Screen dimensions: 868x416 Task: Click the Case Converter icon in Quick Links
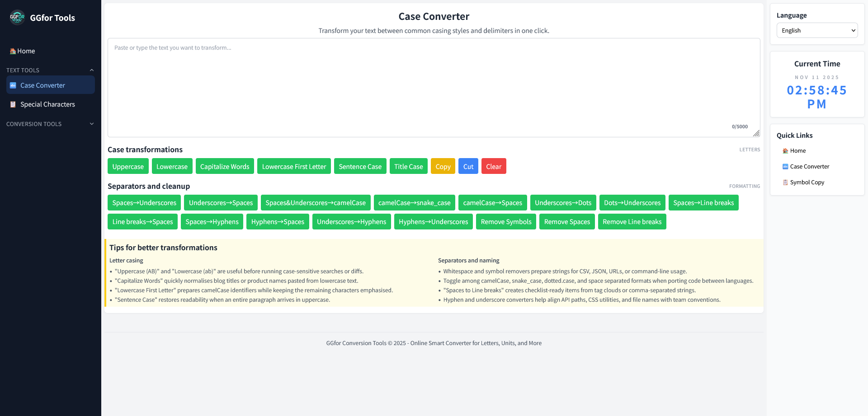click(x=786, y=166)
